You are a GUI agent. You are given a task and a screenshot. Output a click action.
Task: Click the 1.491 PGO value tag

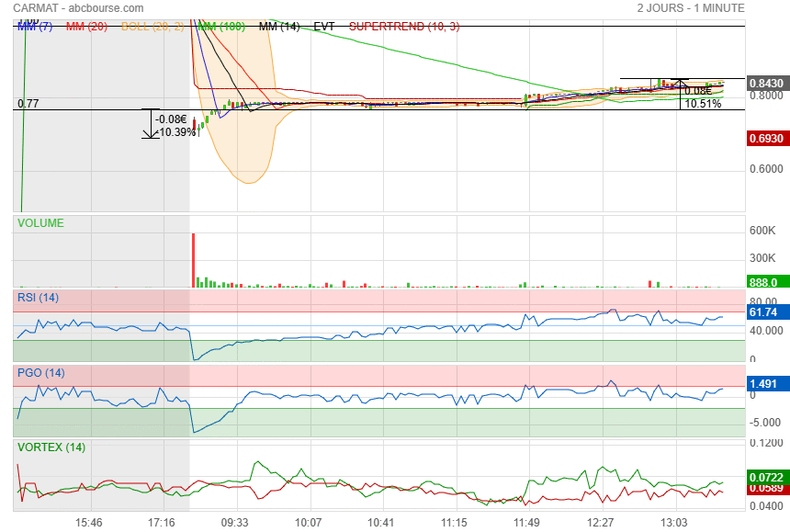tap(766, 384)
